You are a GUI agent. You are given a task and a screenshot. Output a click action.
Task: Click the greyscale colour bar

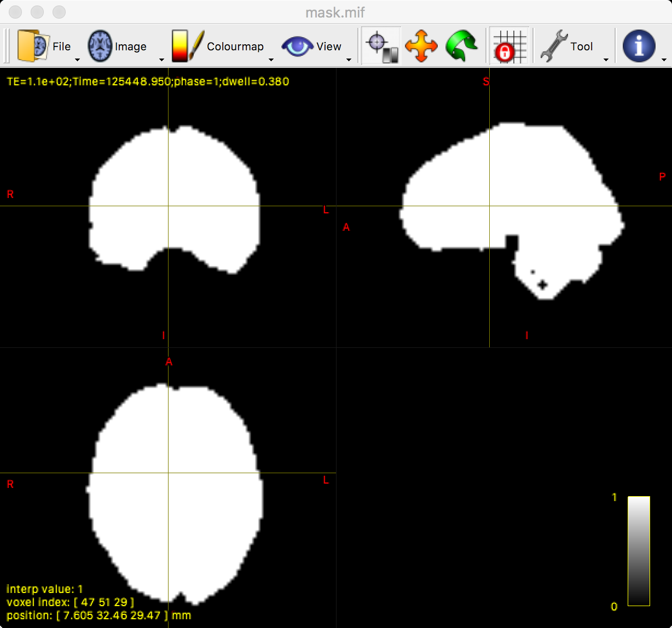click(639, 551)
